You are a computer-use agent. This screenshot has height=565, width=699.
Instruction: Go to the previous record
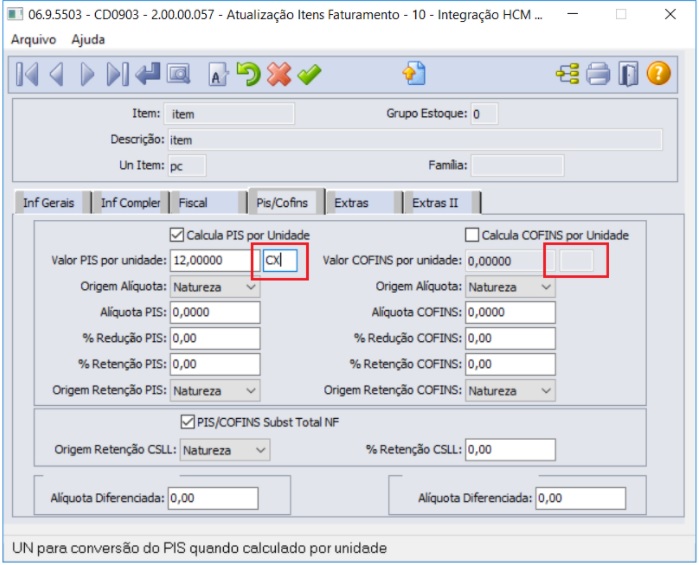click(x=57, y=74)
